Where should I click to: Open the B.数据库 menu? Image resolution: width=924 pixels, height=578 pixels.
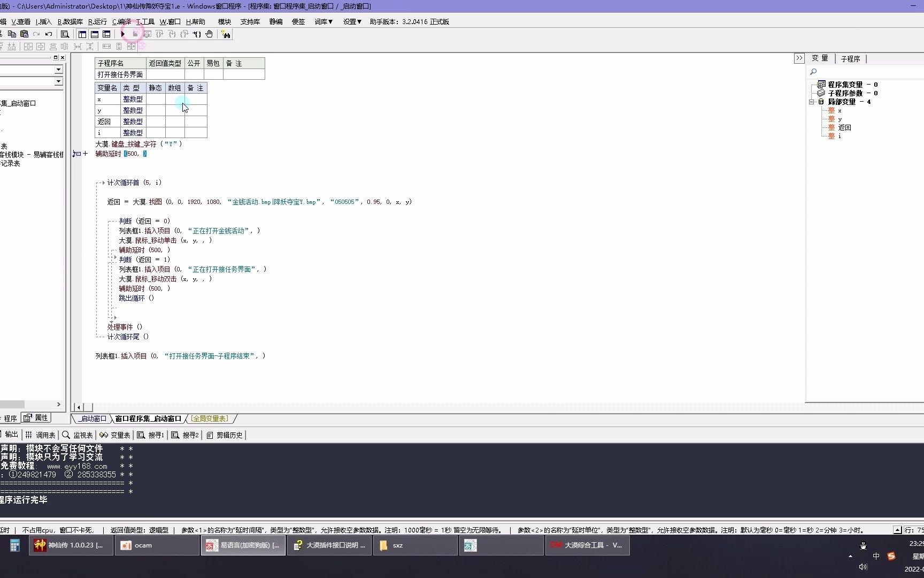click(70, 22)
